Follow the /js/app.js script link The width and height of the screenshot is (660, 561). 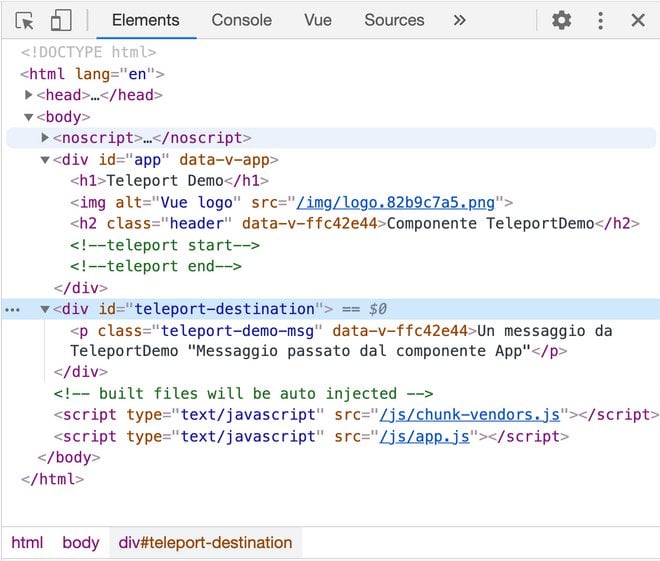[425, 437]
